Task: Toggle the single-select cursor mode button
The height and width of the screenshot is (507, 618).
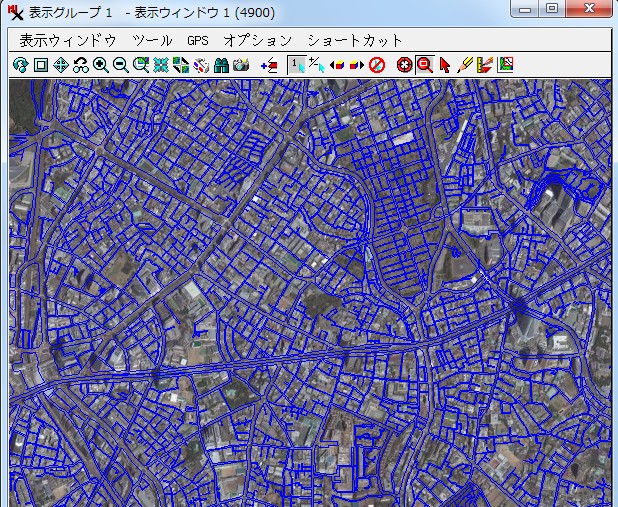Action: click(x=296, y=66)
